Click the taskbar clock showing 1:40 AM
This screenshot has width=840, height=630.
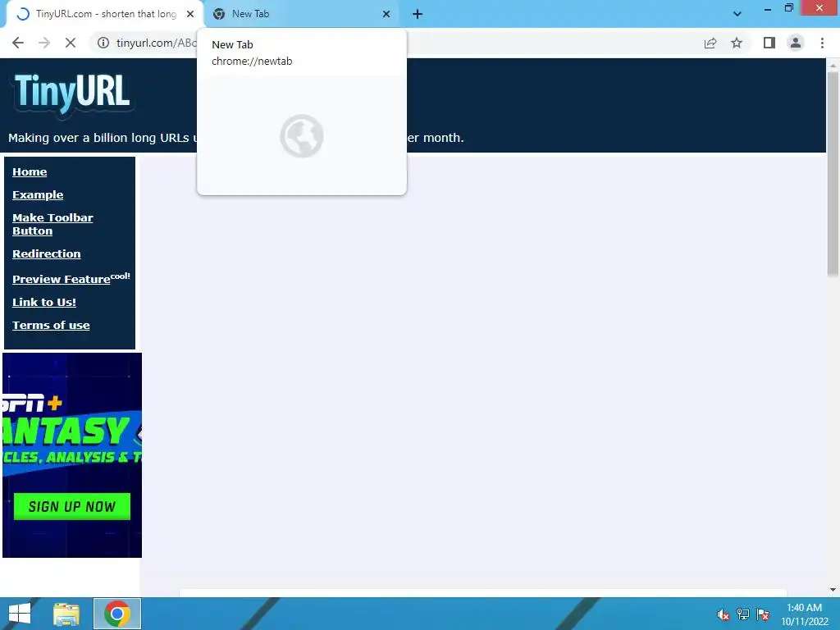804,614
